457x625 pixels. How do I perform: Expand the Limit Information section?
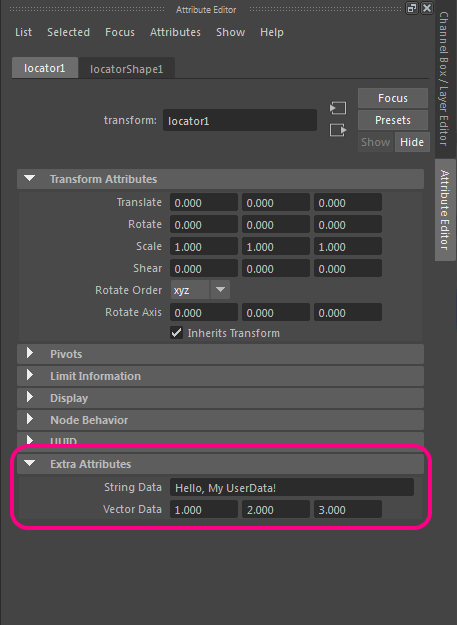coord(30,375)
